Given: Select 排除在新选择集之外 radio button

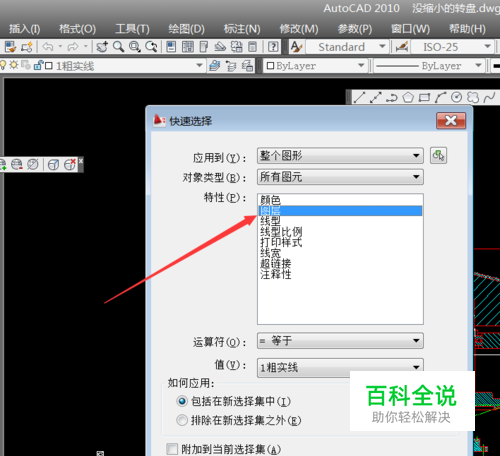Looking at the screenshot, I should (182, 420).
